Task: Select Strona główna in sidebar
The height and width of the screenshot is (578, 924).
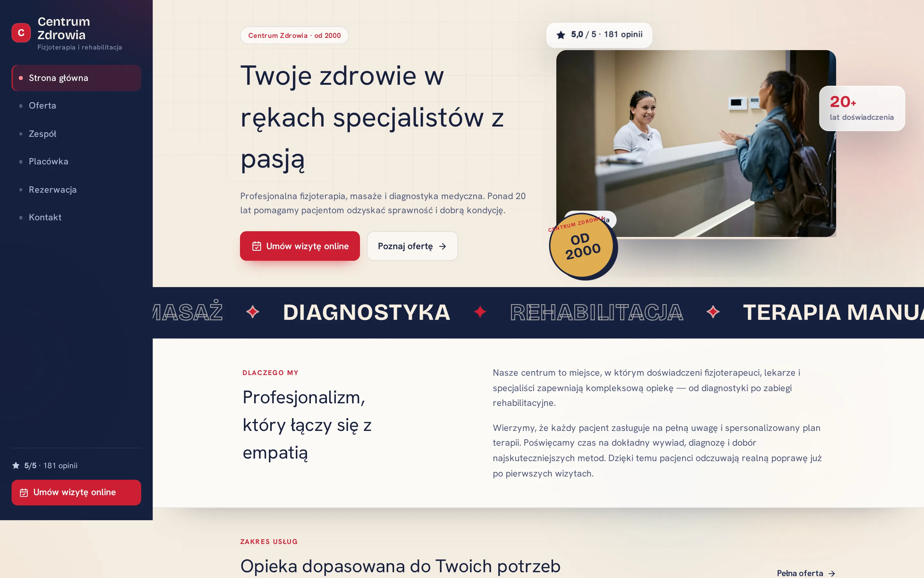Action: pyautogui.click(x=76, y=78)
